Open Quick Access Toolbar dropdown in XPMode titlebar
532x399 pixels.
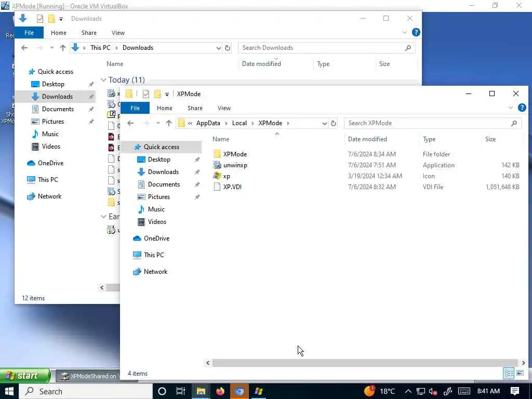[167, 95]
